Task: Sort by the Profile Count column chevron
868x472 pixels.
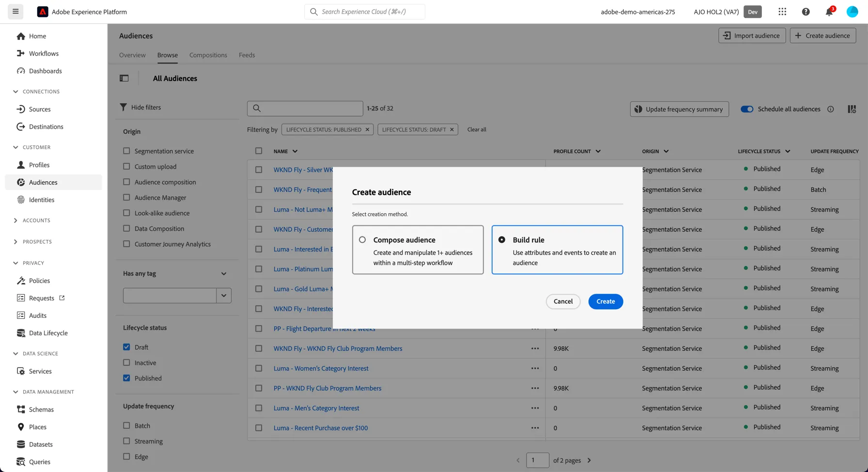Action: [598, 151]
